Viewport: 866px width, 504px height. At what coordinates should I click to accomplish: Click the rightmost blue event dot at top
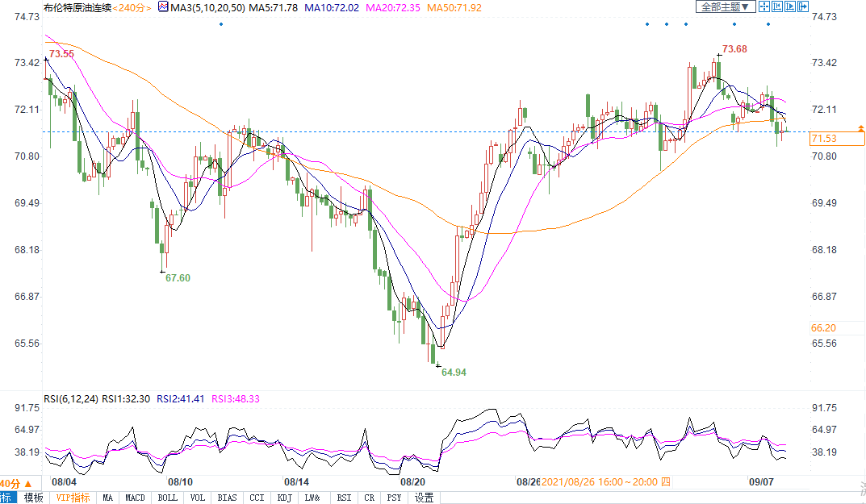(768, 24)
